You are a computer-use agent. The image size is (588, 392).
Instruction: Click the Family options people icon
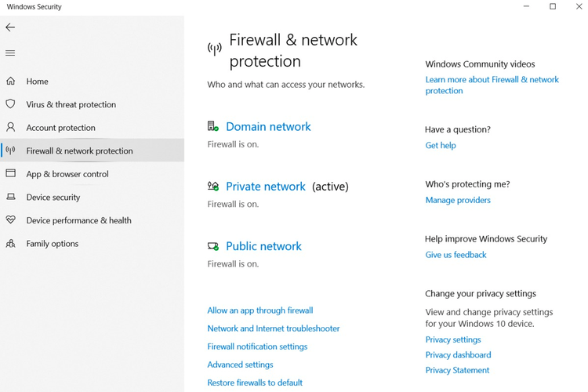coord(10,244)
